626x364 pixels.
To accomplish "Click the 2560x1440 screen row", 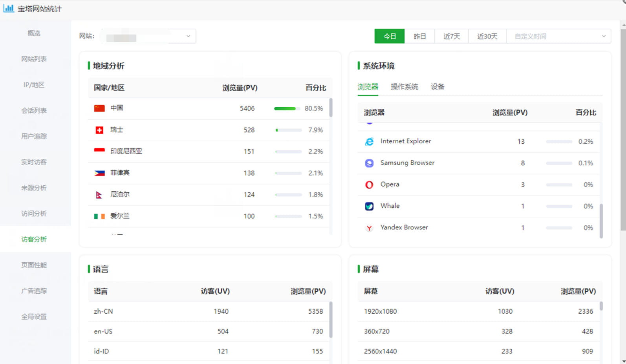I will coord(478,351).
